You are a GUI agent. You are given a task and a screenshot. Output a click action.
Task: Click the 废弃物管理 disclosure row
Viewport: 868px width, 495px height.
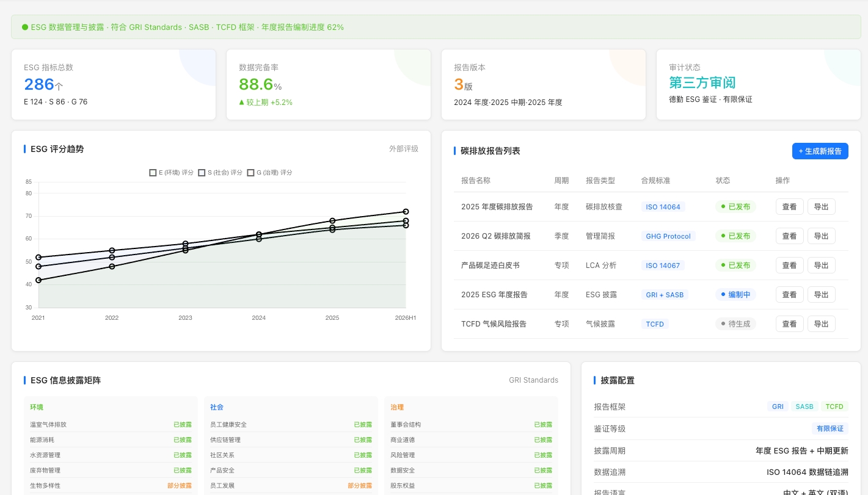(111, 470)
